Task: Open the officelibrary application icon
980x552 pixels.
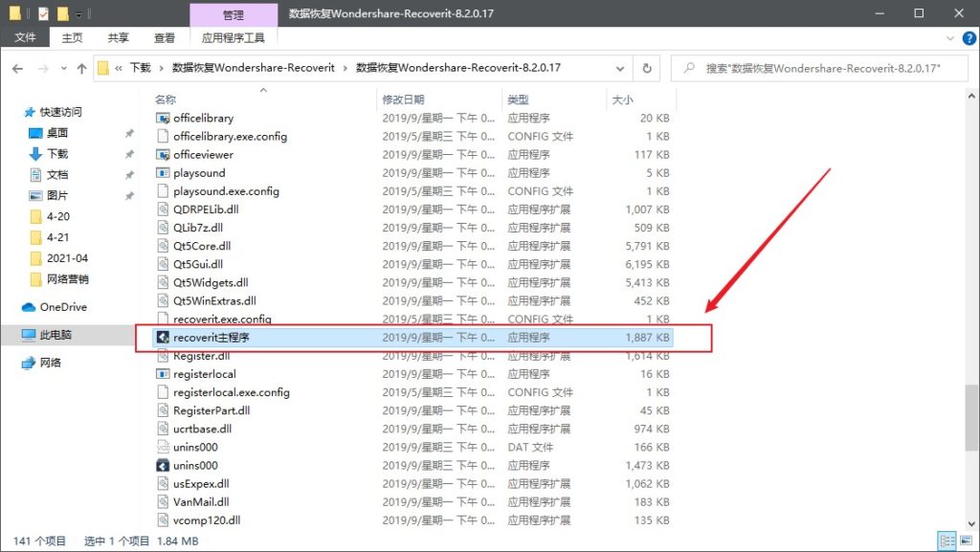Action: coord(163,118)
